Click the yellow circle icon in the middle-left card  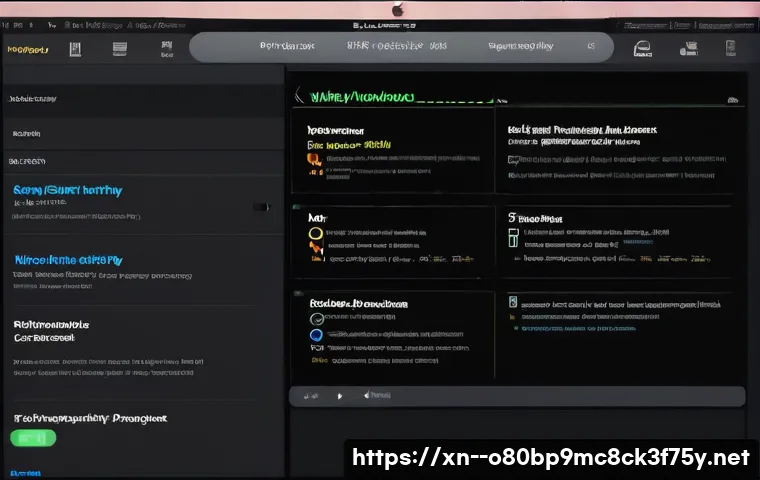[316, 234]
